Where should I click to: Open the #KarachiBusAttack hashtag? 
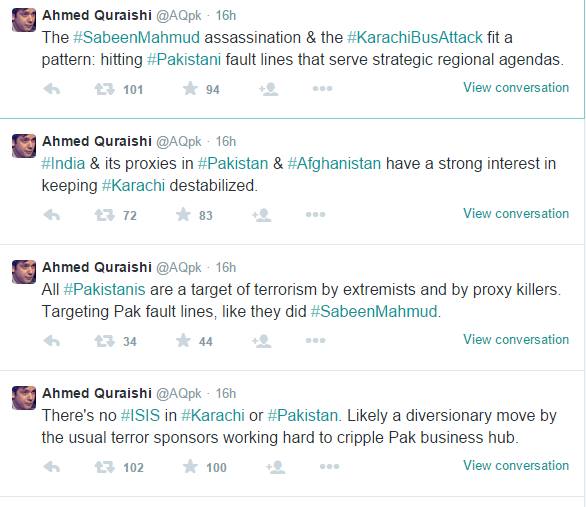tap(415, 37)
